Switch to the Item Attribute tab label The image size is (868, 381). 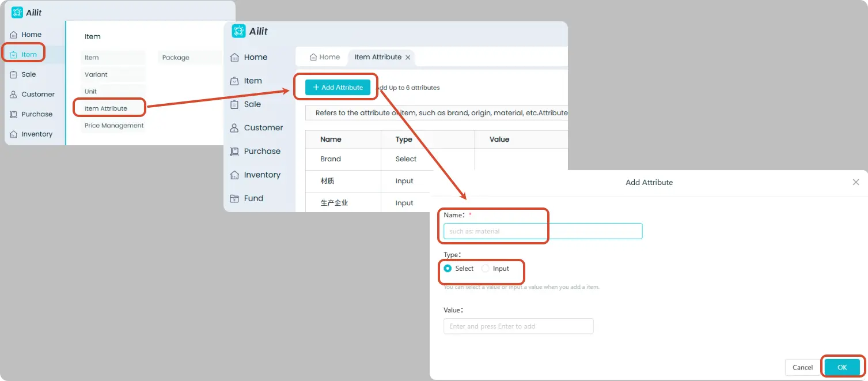[378, 57]
